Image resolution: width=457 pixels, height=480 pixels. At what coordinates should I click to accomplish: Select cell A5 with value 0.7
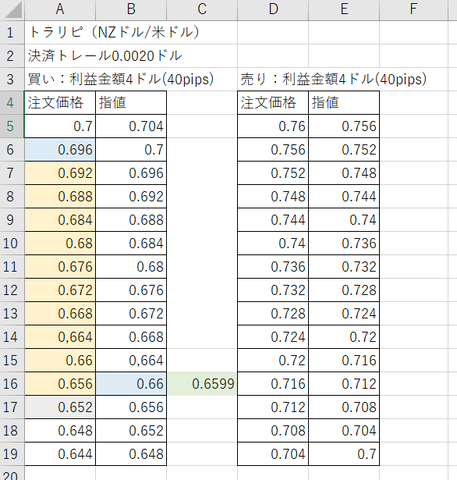pyautogui.click(x=60, y=126)
